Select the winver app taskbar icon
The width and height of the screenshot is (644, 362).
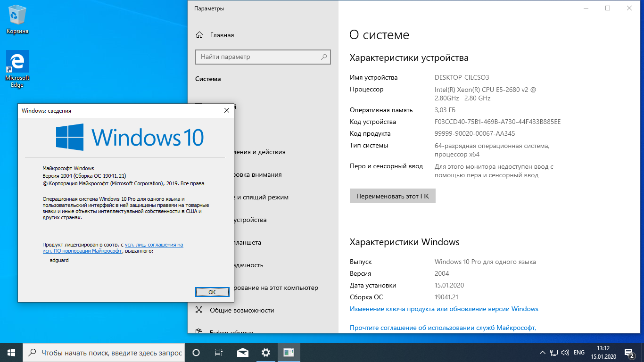pos(289,353)
